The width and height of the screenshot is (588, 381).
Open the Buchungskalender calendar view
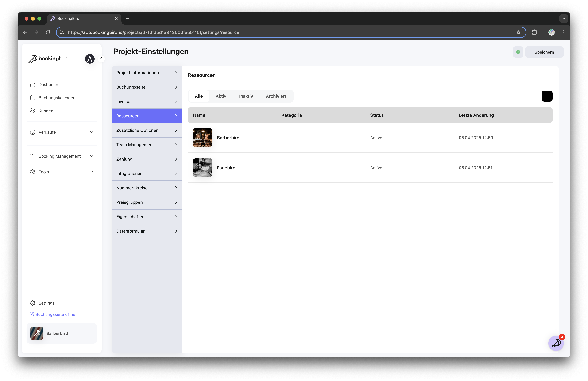point(56,98)
